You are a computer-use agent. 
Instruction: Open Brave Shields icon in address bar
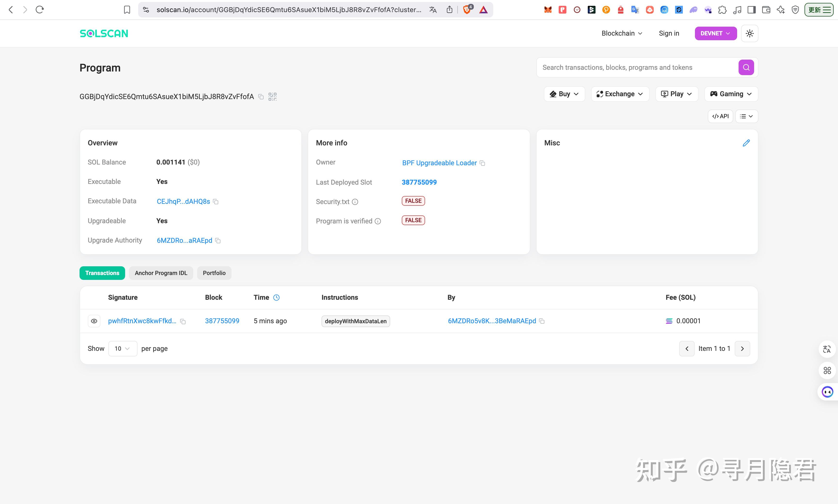[467, 9]
